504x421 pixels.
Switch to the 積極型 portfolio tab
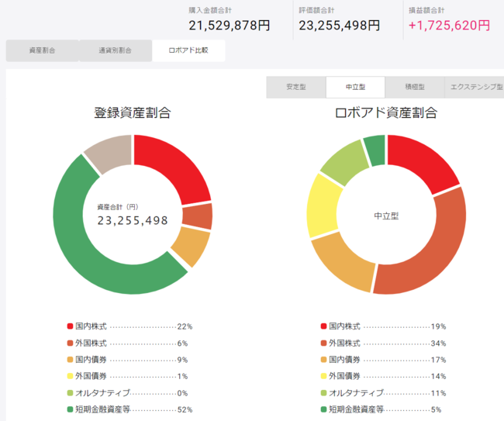click(x=415, y=87)
